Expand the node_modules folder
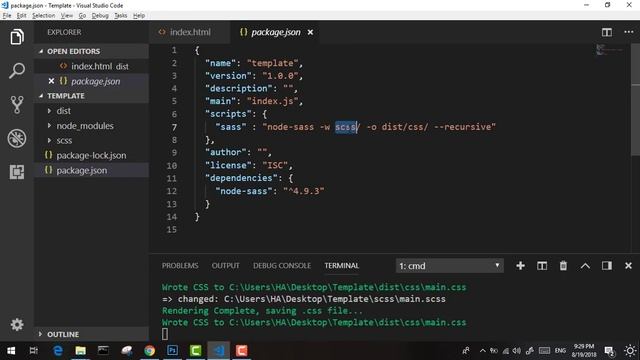The height and width of the screenshot is (360, 640). point(49,126)
